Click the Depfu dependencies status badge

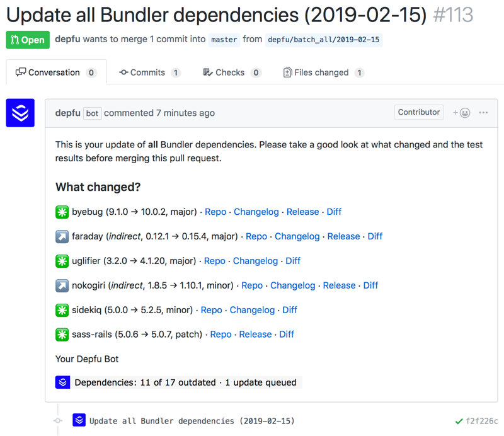click(179, 382)
